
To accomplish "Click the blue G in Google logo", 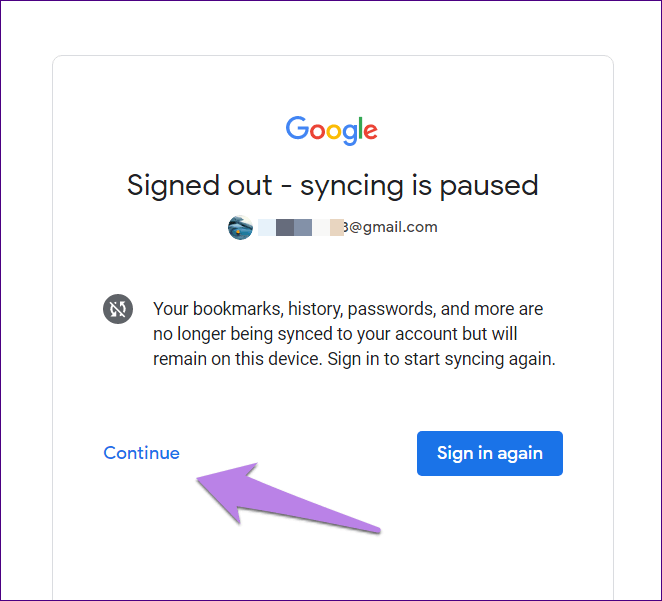I will coord(297,129).
